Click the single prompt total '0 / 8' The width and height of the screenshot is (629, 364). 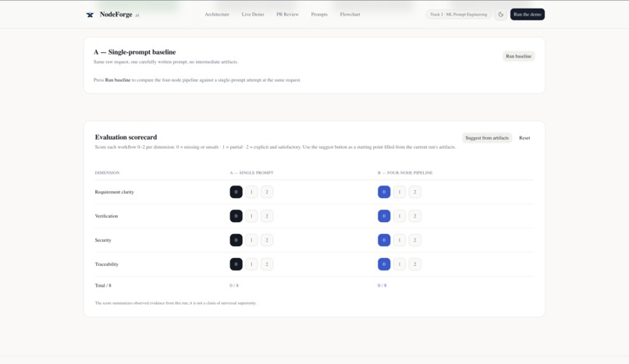point(234,285)
